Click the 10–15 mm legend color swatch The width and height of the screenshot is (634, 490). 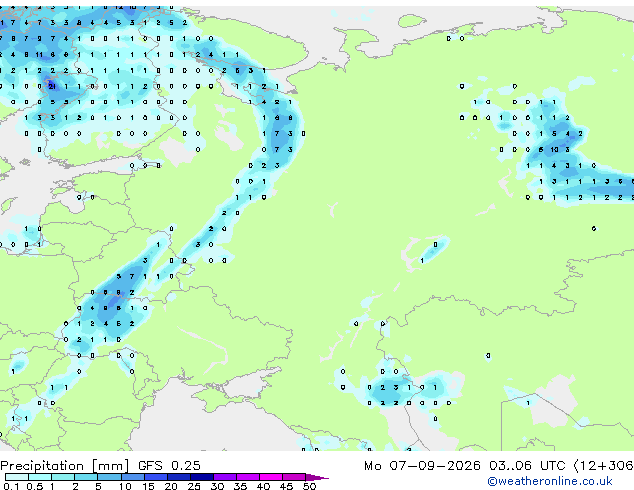[132, 477]
